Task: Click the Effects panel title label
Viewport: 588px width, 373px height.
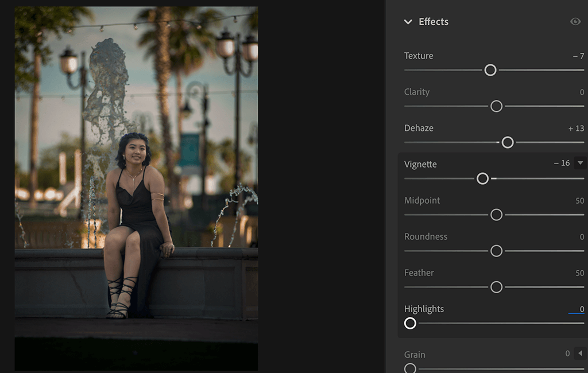Action: [x=434, y=21]
